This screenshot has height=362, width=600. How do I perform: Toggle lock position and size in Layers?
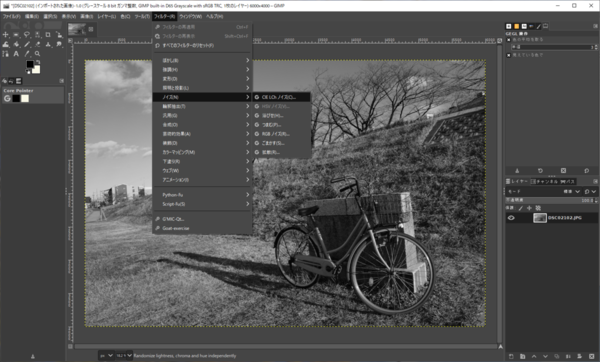click(x=529, y=208)
